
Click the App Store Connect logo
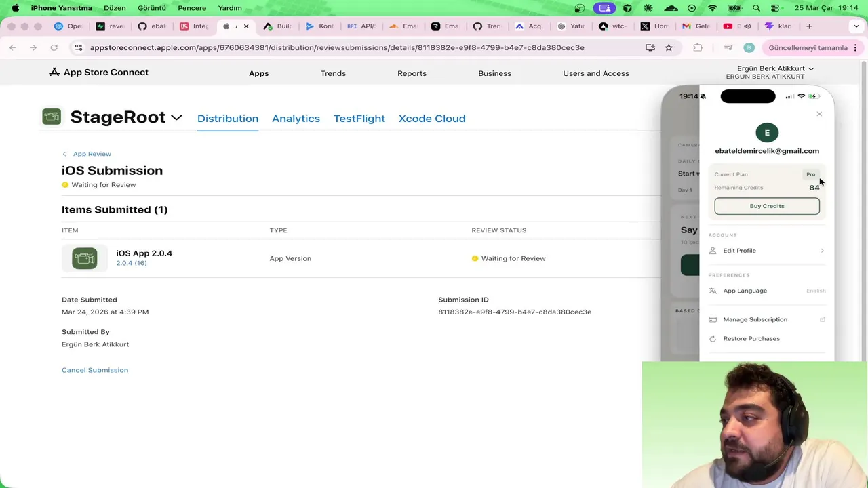click(x=98, y=73)
